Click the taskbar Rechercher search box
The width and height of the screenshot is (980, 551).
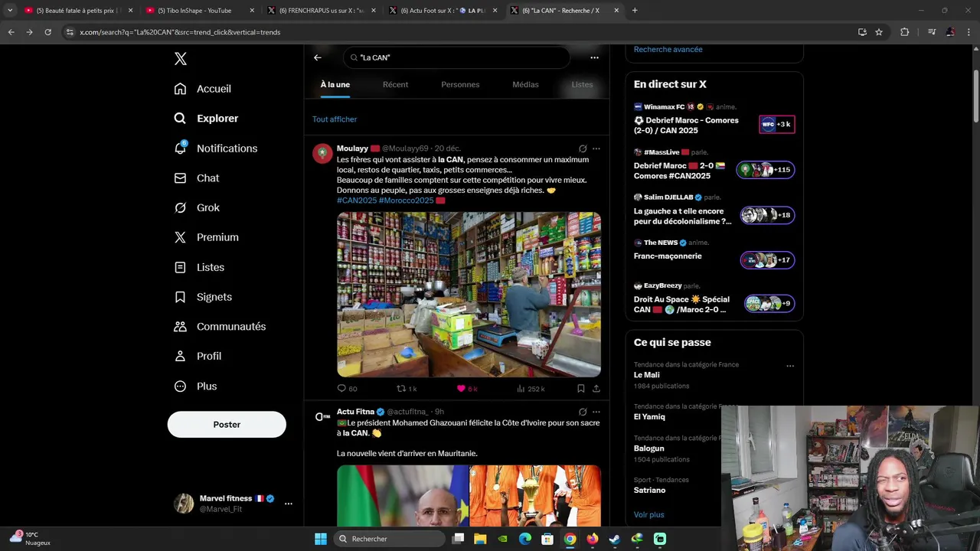click(x=390, y=539)
